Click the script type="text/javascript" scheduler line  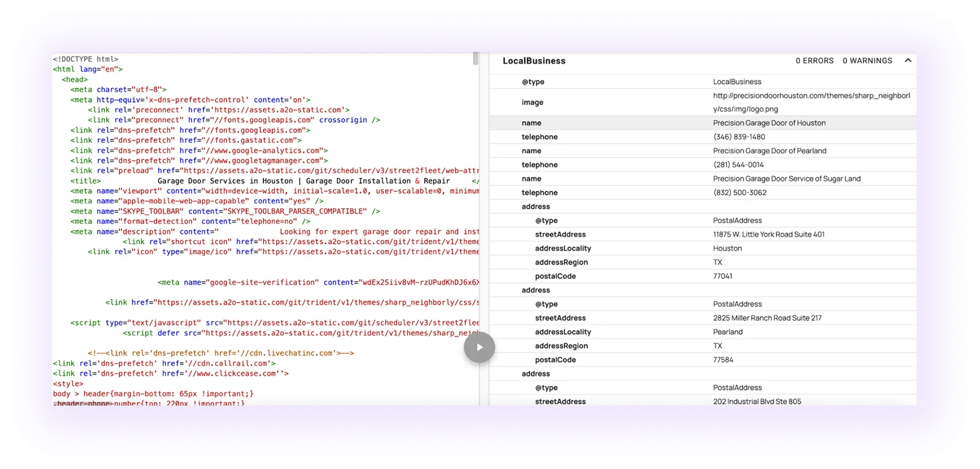pyautogui.click(x=274, y=323)
